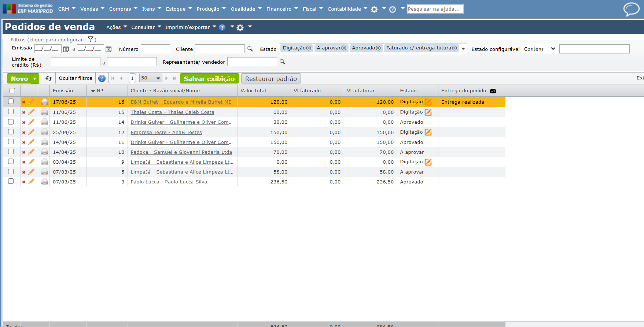Viewport: 644px width, 327px height.
Task: Open the Contabilidade menu
Action: point(347,9)
